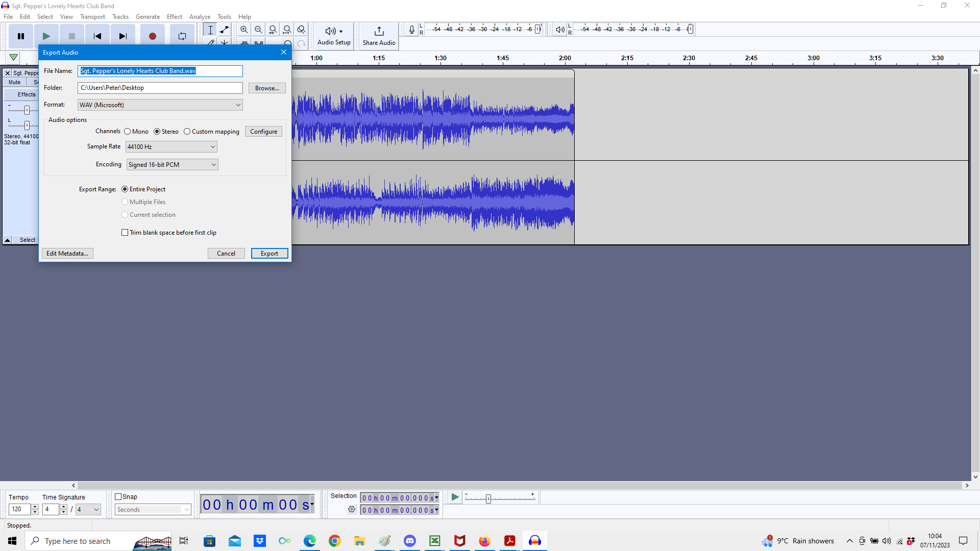
Task: Enable the Trim blank space before first clip option
Action: pos(125,232)
